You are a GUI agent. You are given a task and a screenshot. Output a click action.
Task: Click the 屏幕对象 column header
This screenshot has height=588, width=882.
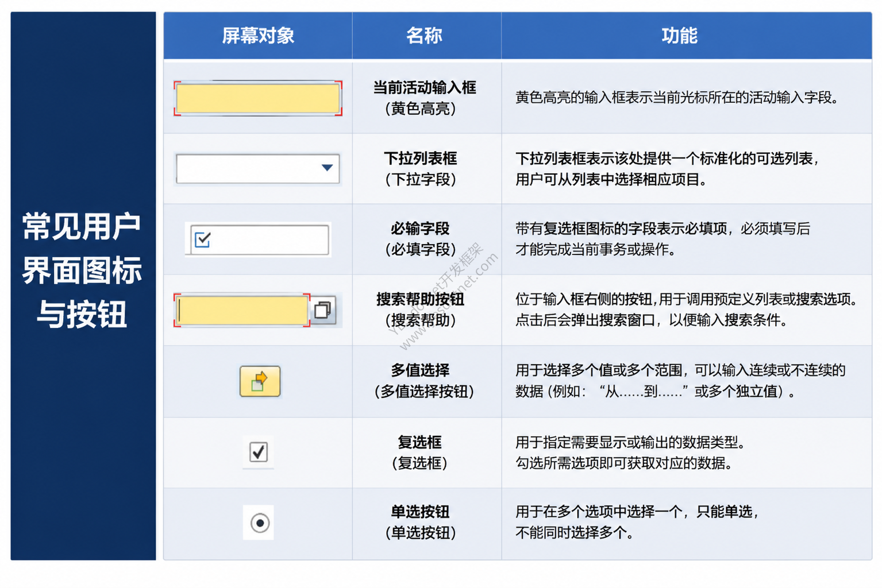point(258,36)
